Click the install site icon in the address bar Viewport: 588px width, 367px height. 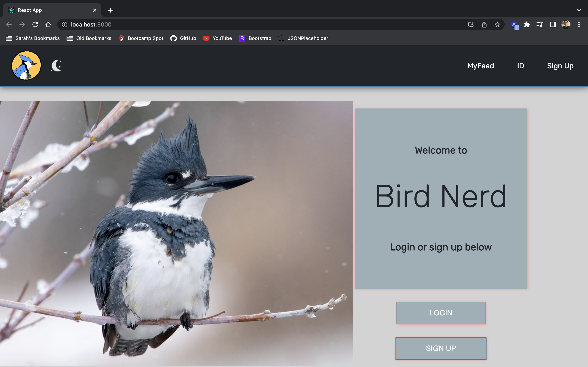point(471,24)
